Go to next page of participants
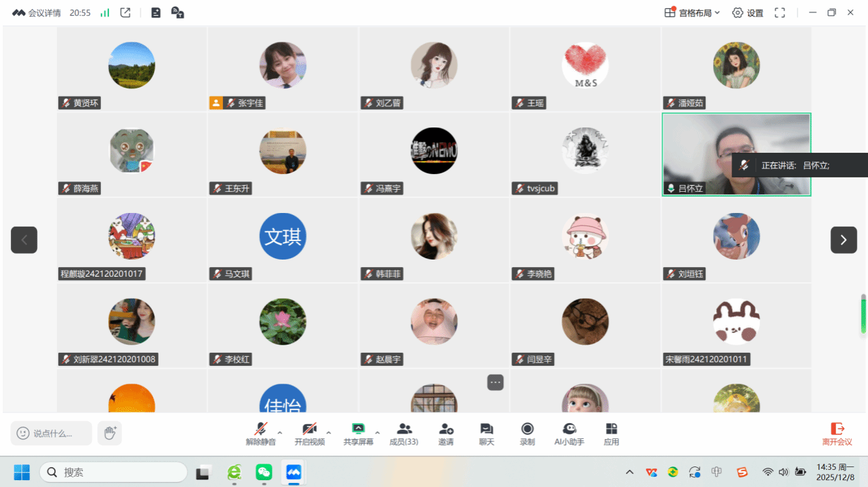The image size is (868, 487). 843,240
